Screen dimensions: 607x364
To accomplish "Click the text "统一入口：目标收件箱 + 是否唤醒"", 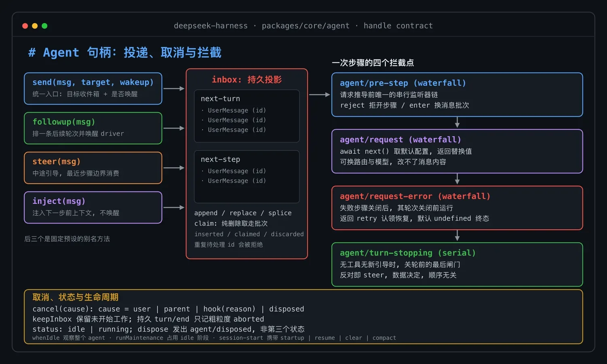I will (x=85, y=94).
